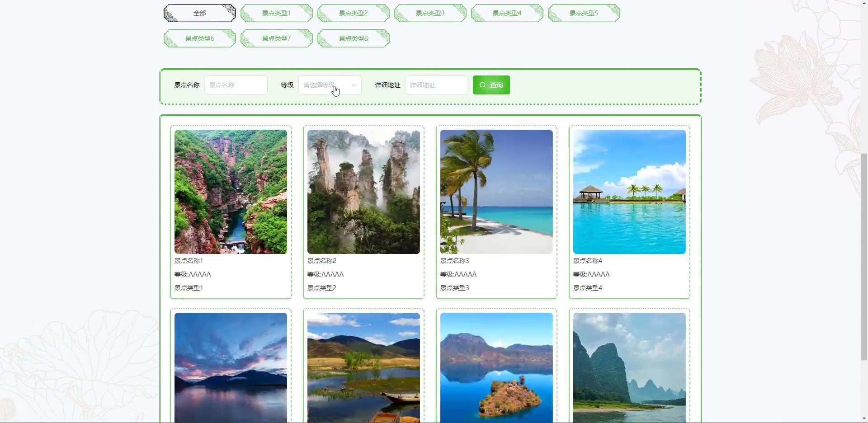This screenshot has width=868, height=423.
Task: Open the misty rock pillars photo of 景点名称2
Action: tap(363, 192)
